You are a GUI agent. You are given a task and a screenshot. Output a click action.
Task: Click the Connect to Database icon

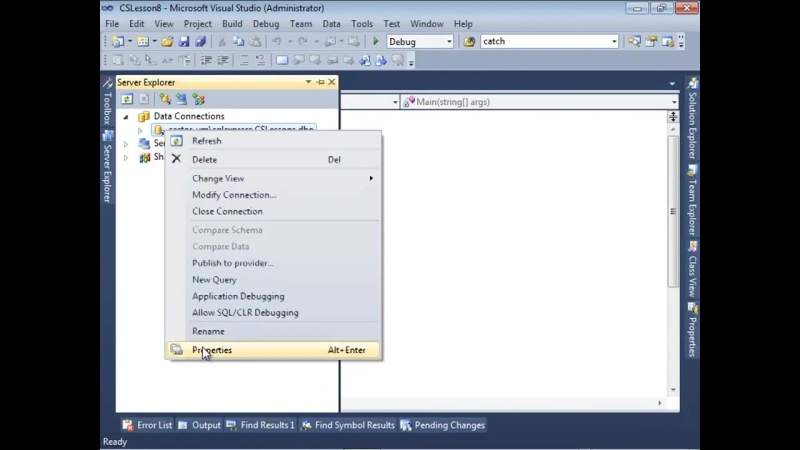[165, 99]
